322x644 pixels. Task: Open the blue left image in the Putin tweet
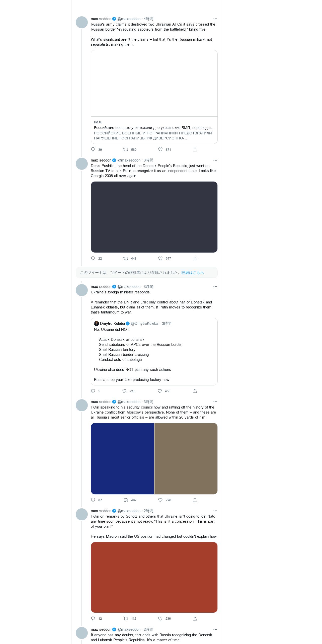click(122, 459)
